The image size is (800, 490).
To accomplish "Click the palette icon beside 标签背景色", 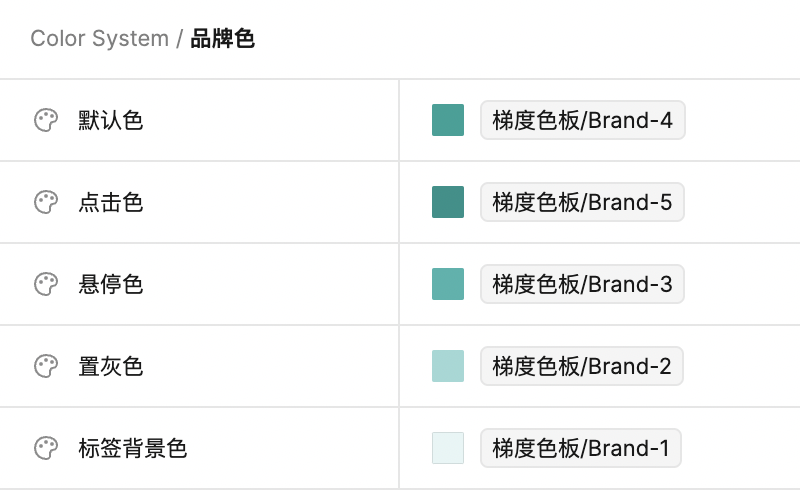I will tap(46, 448).
